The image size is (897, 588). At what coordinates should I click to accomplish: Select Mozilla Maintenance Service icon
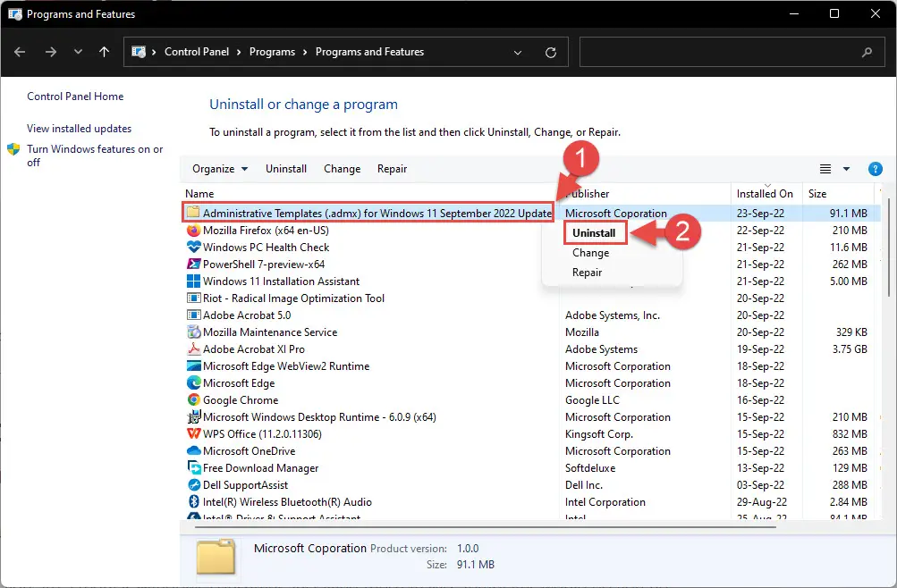point(193,332)
